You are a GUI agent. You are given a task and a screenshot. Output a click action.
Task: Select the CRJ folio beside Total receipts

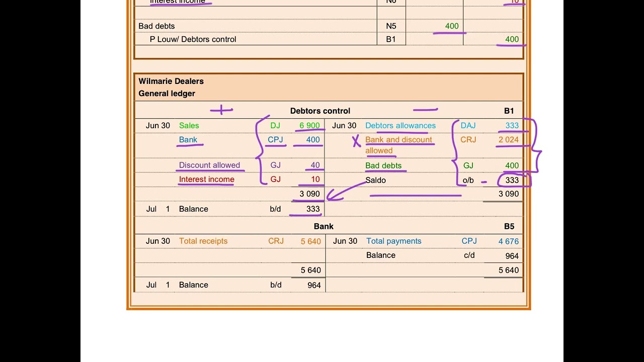(x=276, y=241)
